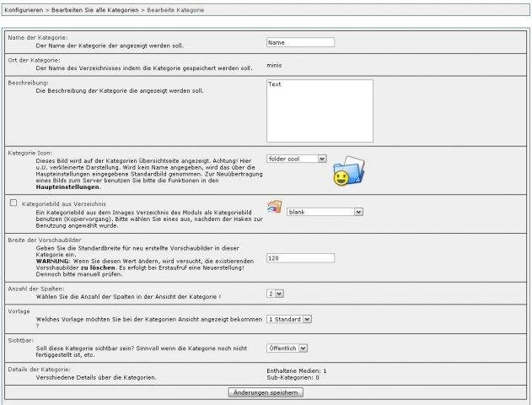Click the WARNUNG warning text
This screenshot has width=532, height=405.
(x=52, y=261)
